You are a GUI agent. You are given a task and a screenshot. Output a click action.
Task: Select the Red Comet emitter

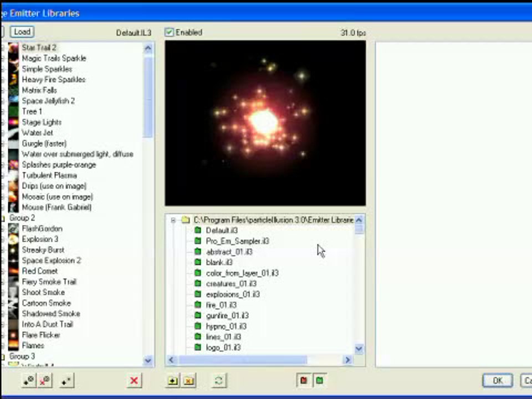[x=39, y=271]
